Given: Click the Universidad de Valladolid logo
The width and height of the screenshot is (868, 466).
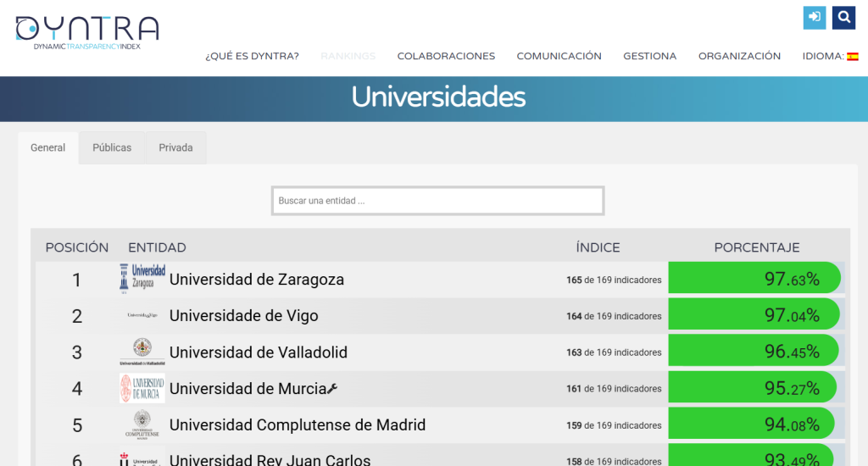Looking at the screenshot, I should (142, 352).
